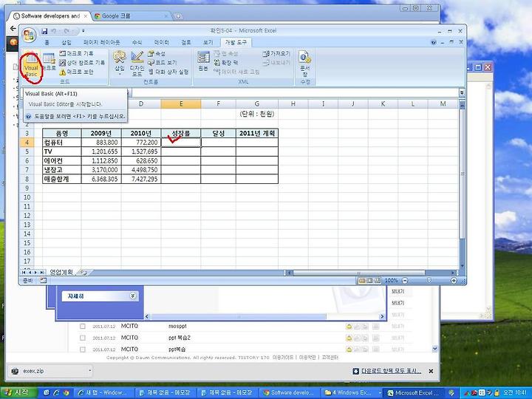Switch to Page Break Preview in status bar
The height and width of the screenshot is (399, 532).
coord(378,281)
